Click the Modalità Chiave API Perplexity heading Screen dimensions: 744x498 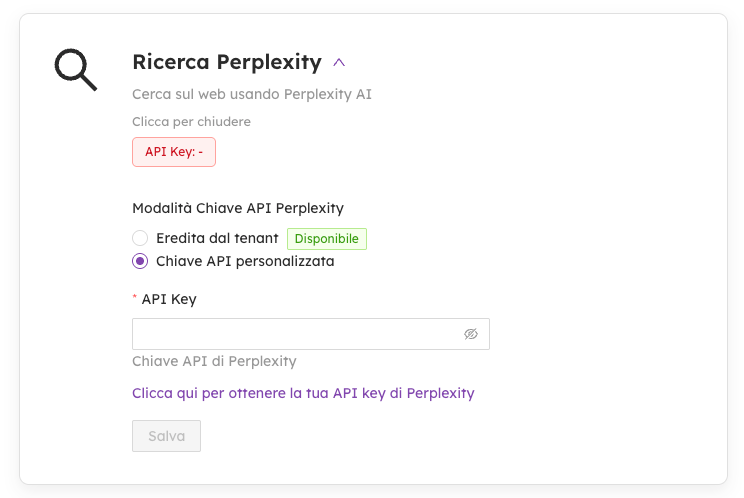click(x=238, y=208)
